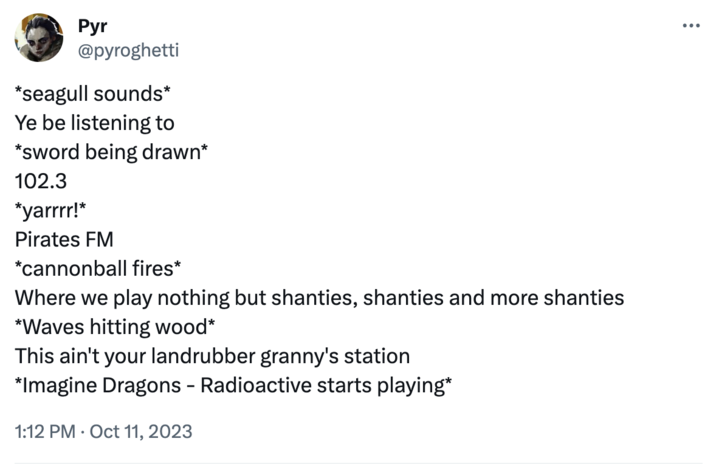Click the Pirates FM text
Screen dimensions: 716x464
[x=64, y=240]
